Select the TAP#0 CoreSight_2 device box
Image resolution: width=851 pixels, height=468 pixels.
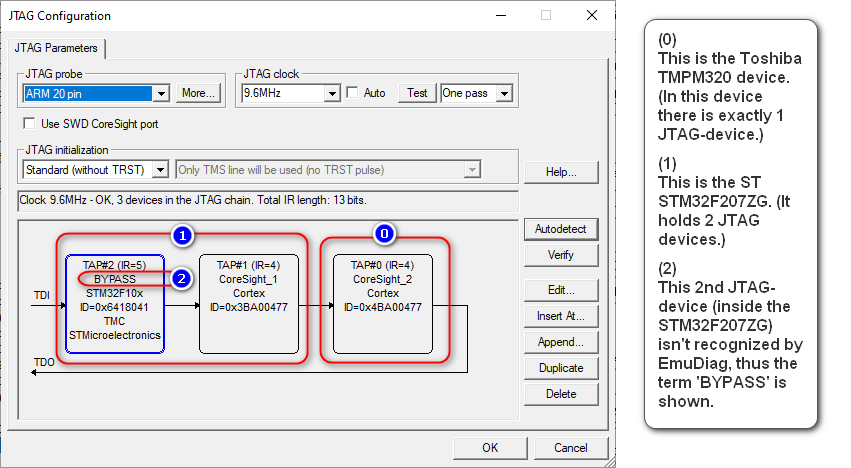pyautogui.click(x=383, y=304)
